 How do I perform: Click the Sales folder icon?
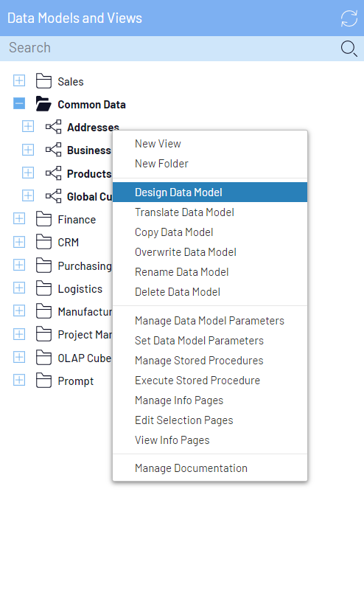point(43,81)
